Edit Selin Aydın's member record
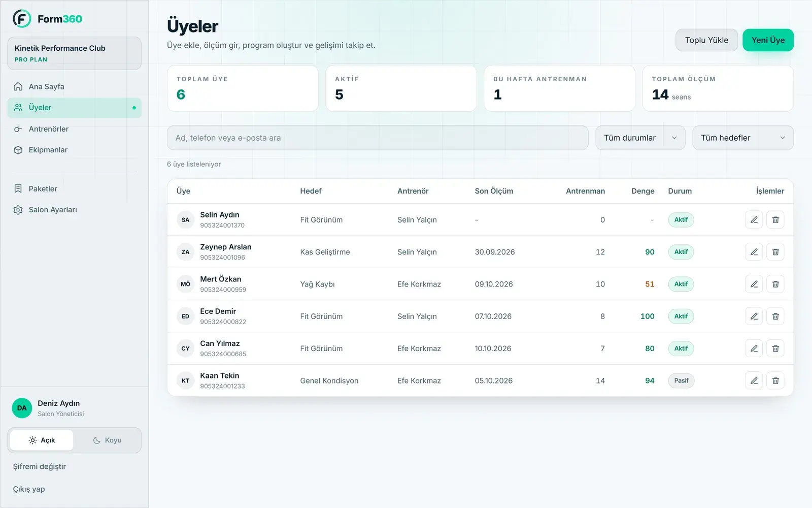The width and height of the screenshot is (812, 508). 754,220
